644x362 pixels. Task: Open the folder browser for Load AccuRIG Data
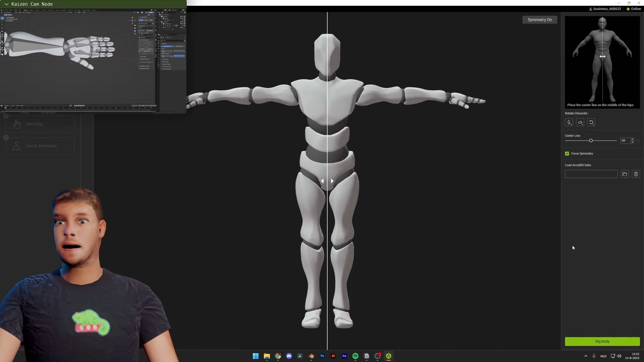coord(625,174)
